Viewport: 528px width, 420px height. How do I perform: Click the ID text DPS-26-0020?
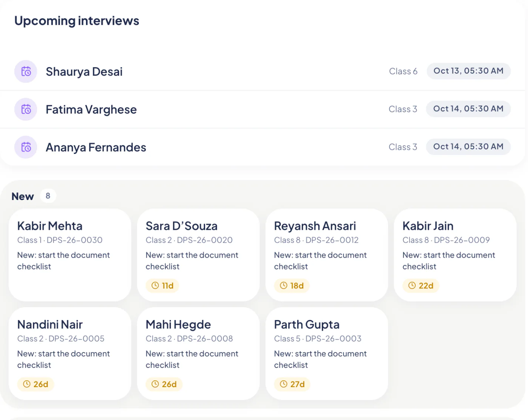(205, 240)
